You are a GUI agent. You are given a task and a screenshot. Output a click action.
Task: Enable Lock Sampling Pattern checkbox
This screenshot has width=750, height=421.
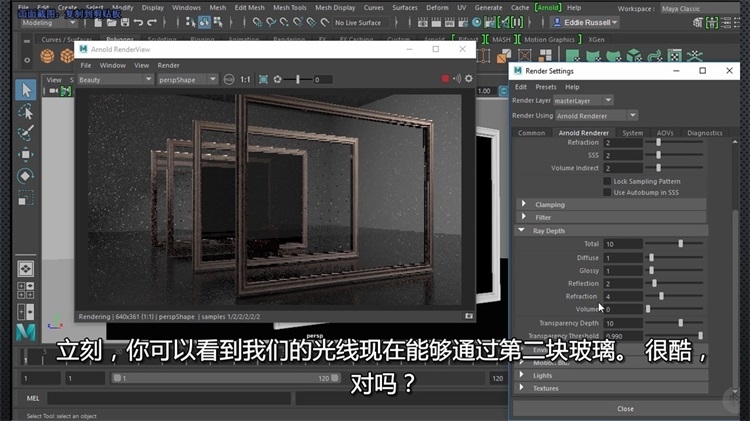pos(607,181)
